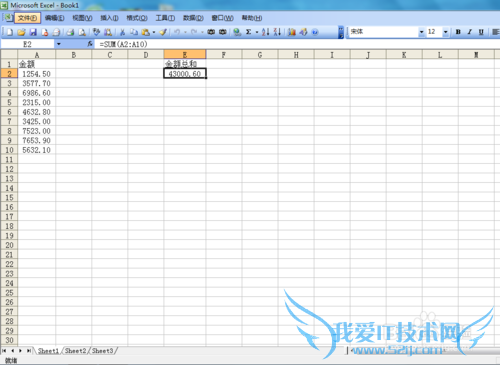The width and height of the screenshot is (500, 365).
Task: Expand the font size dropdown
Action: (x=445, y=32)
